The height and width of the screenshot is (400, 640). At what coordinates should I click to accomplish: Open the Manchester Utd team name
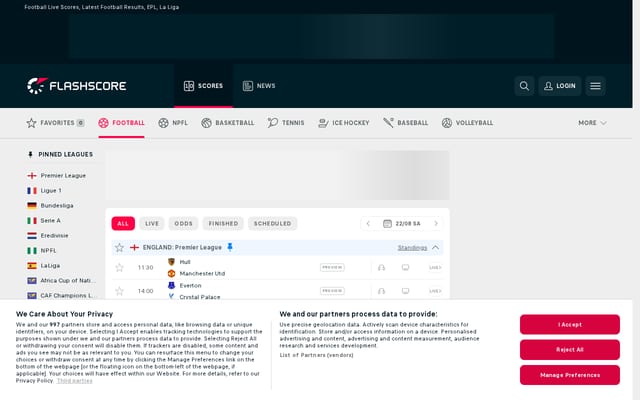[x=202, y=273]
